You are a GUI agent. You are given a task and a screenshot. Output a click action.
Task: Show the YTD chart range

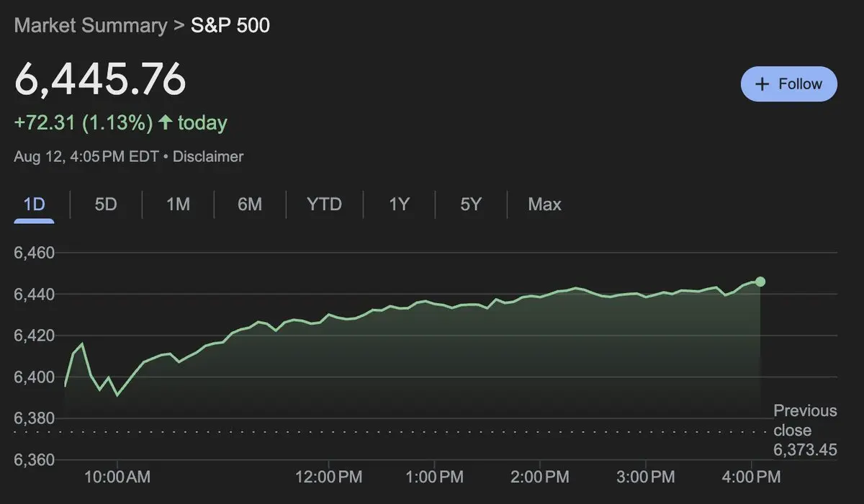tap(324, 204)
